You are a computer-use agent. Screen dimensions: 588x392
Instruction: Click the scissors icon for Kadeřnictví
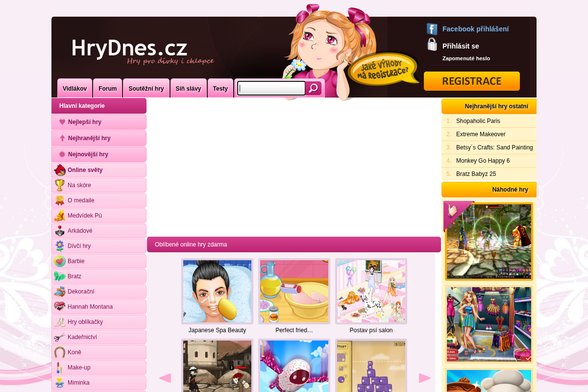click(x=60, y=337)
